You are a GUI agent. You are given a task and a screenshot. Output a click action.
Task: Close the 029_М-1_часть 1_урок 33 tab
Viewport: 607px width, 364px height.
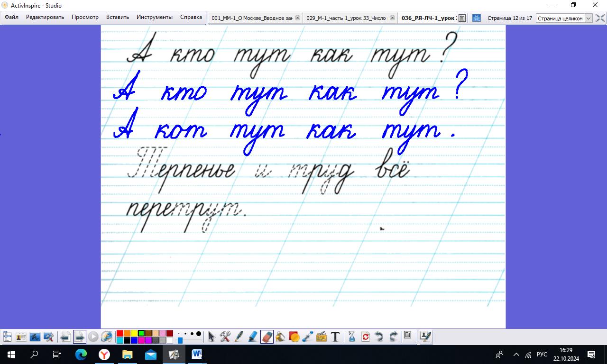(x=393, y=18)
